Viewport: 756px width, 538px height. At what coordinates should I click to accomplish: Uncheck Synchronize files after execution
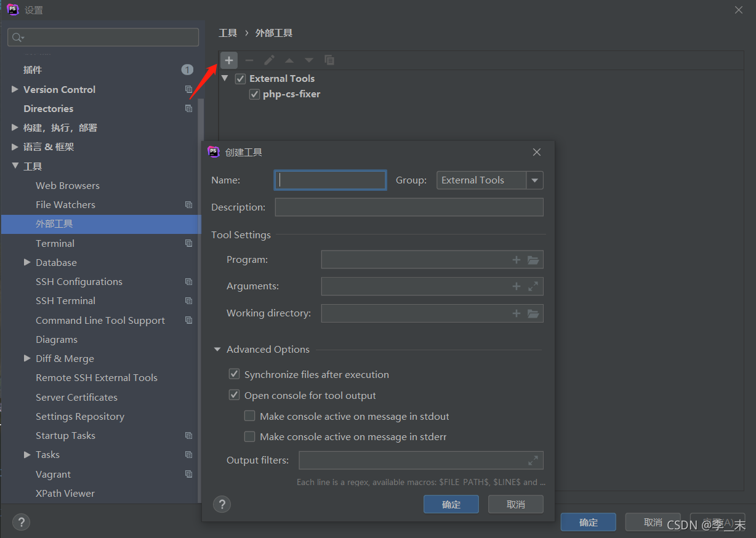235,374
